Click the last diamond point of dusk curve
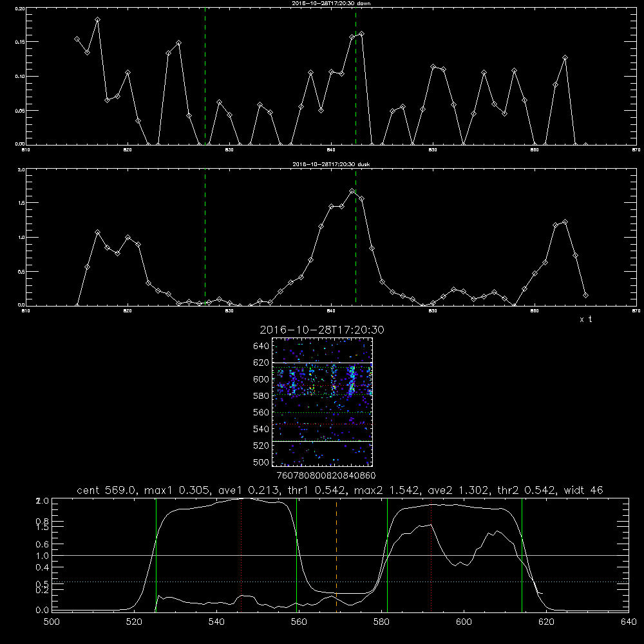The image size is (644, 644). point(585,296)
